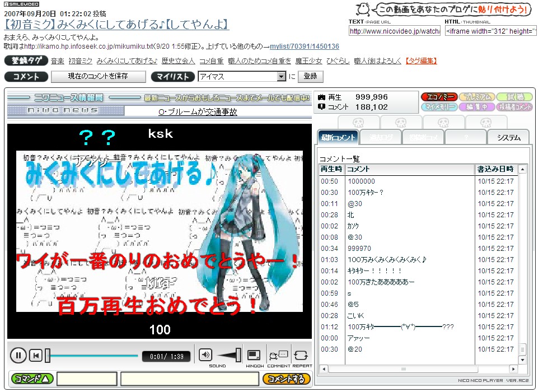This screenshot has height=392, width=543.
Task: Click the comment list scroll-down arrow
Action: pyautogui.click(x=523, y=360)
